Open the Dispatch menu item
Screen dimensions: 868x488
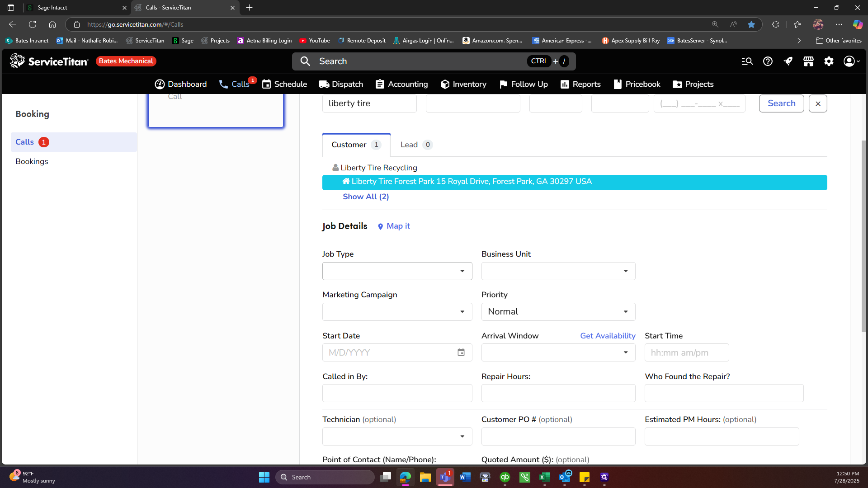(x=341, y=84)
